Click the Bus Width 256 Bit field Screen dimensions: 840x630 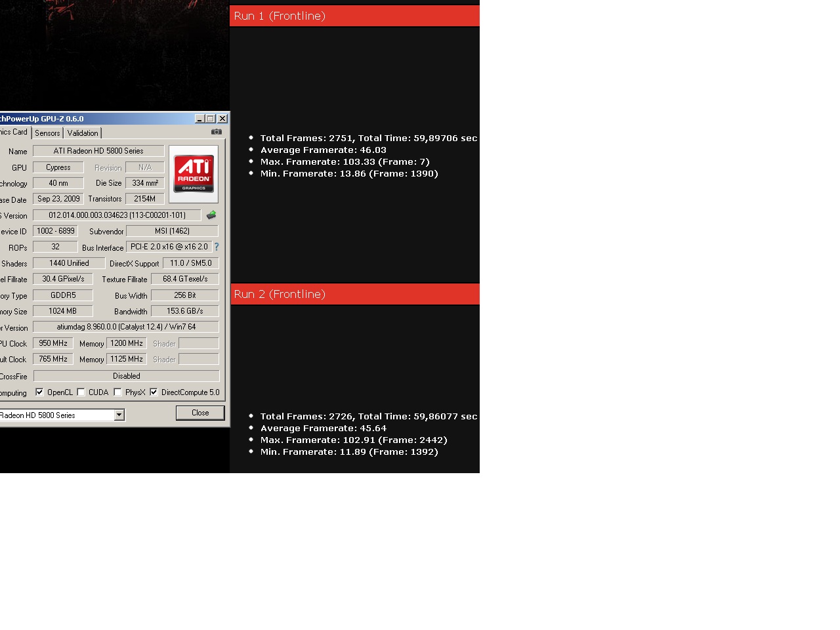[x=185, y=295]
